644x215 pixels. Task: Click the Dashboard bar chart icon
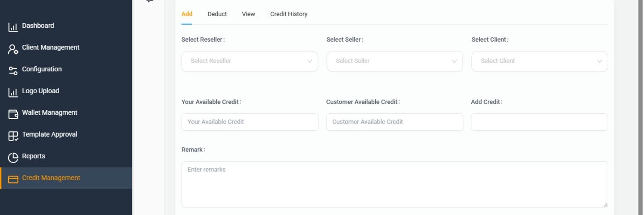[x=13, y=27]
